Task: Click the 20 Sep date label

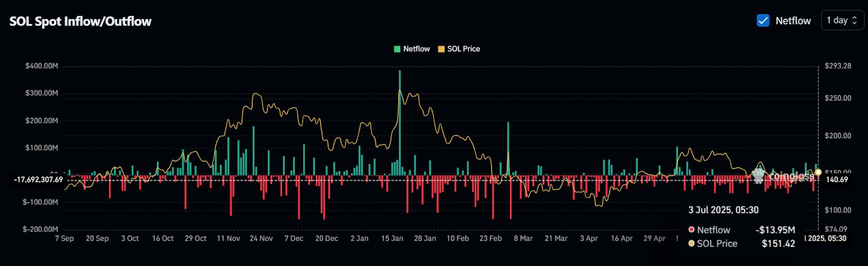Action: [97, 238]
